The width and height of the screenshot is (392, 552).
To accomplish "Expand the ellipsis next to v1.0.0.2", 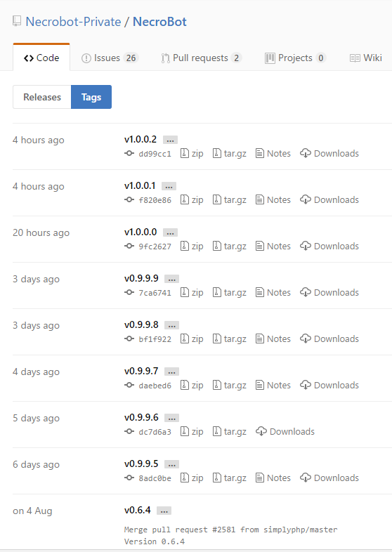I will tap(170, 140).
